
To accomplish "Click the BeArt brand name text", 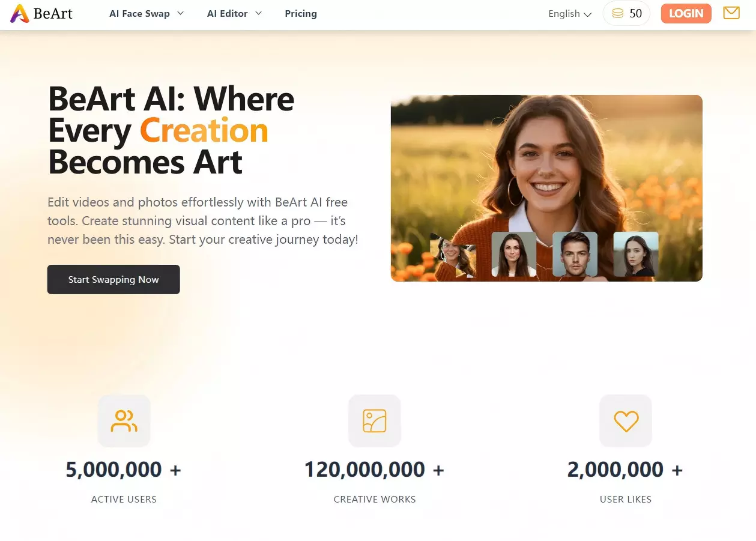I will 53,13.
